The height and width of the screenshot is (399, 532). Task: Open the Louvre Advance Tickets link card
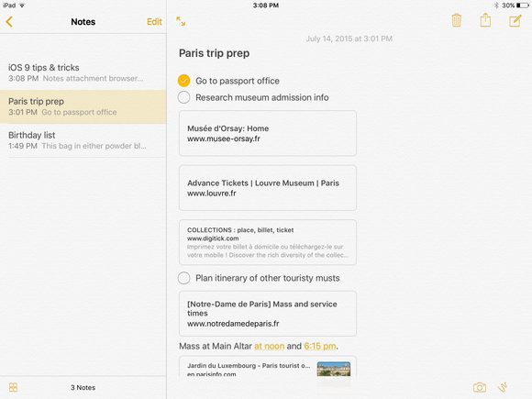pyautogui.click(x=268, y=188)
